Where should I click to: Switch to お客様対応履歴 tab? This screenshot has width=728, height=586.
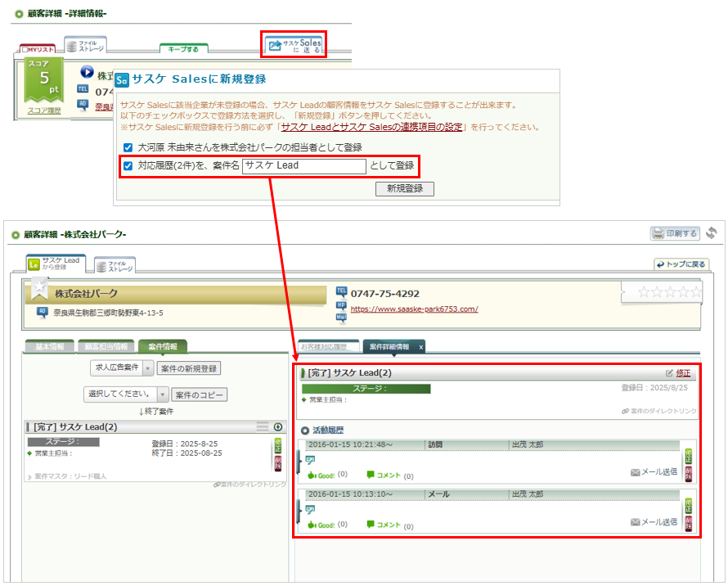(328, 347)
